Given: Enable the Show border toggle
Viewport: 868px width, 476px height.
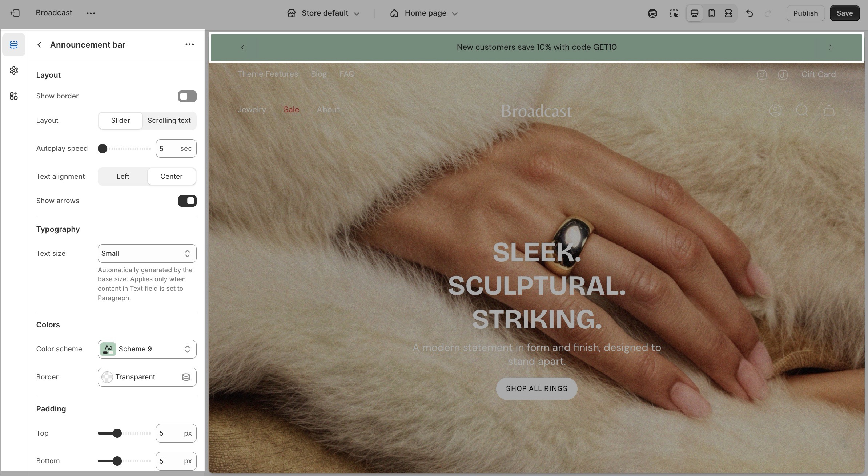Looking at the screenshot, I should (x=187, y=96).
